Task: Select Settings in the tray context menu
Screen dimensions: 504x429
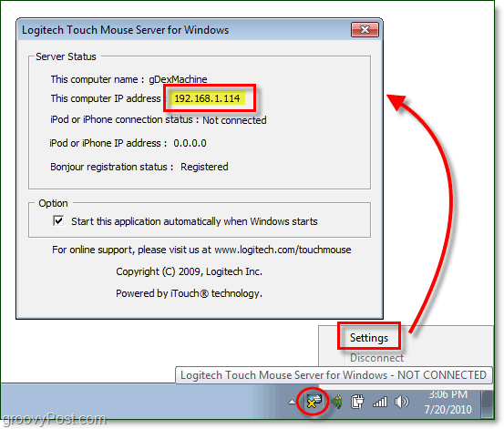Action: (369, 338)
